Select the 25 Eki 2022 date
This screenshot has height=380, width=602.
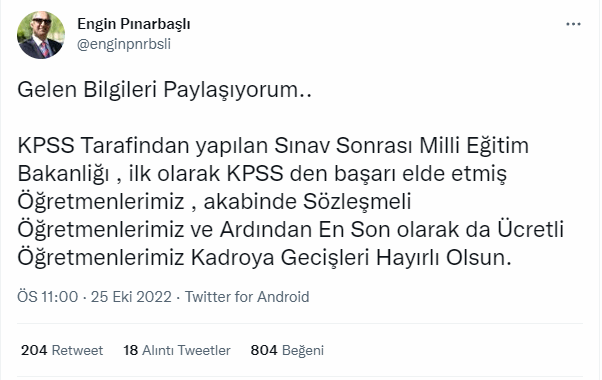click(131, 297)
